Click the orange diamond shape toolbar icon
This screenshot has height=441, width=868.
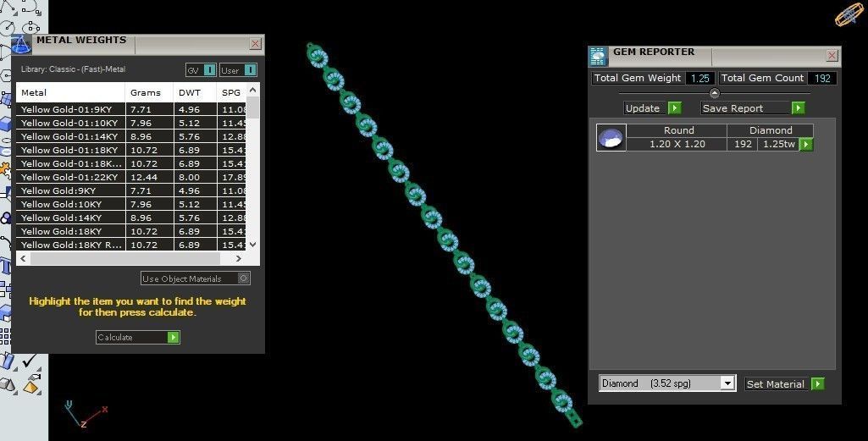click(x=32, y=385)
